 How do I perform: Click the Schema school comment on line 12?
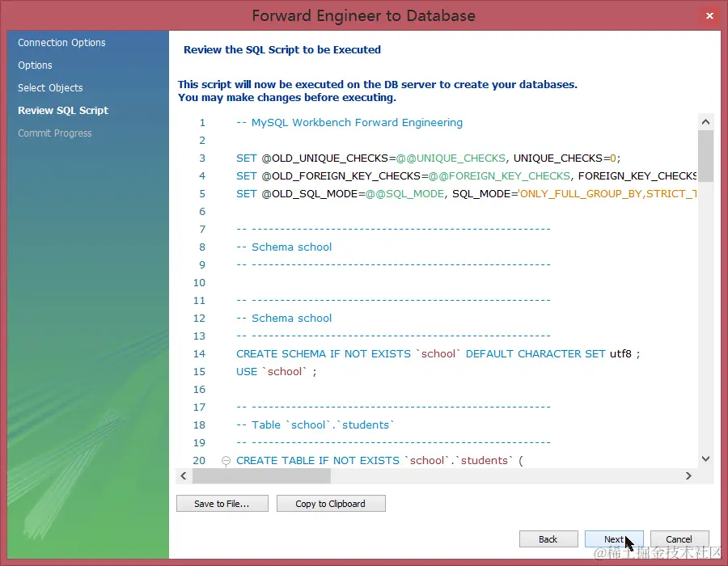284,319
